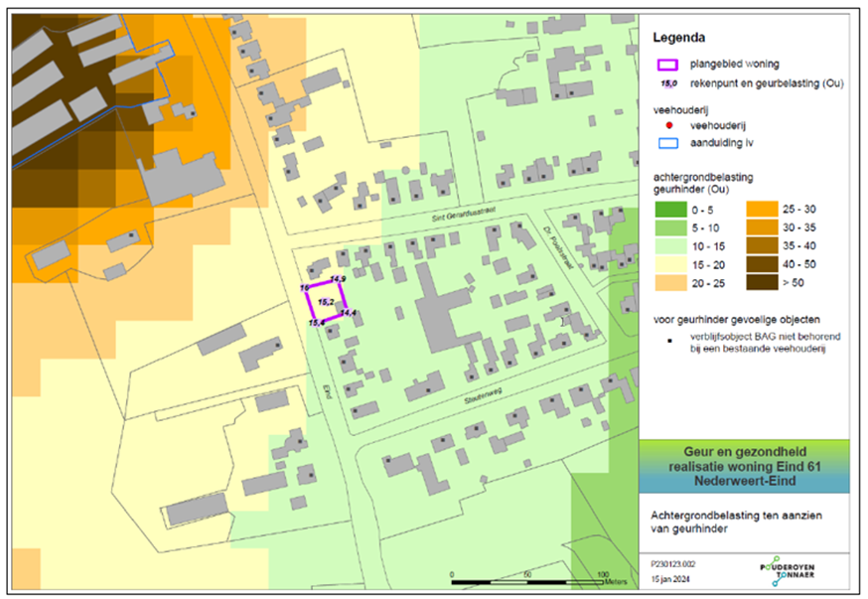Select the > 50 legend color swatch

click(762, 282)
